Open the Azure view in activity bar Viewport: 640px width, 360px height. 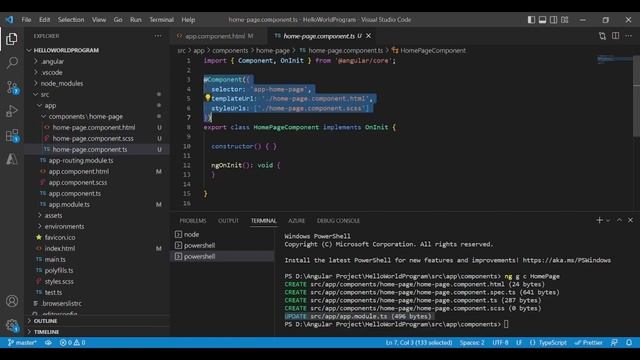point(12,159)
